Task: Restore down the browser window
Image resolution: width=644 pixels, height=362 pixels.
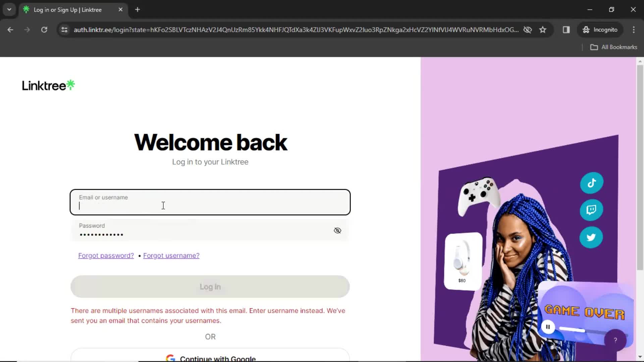Action: coord(611,10)
